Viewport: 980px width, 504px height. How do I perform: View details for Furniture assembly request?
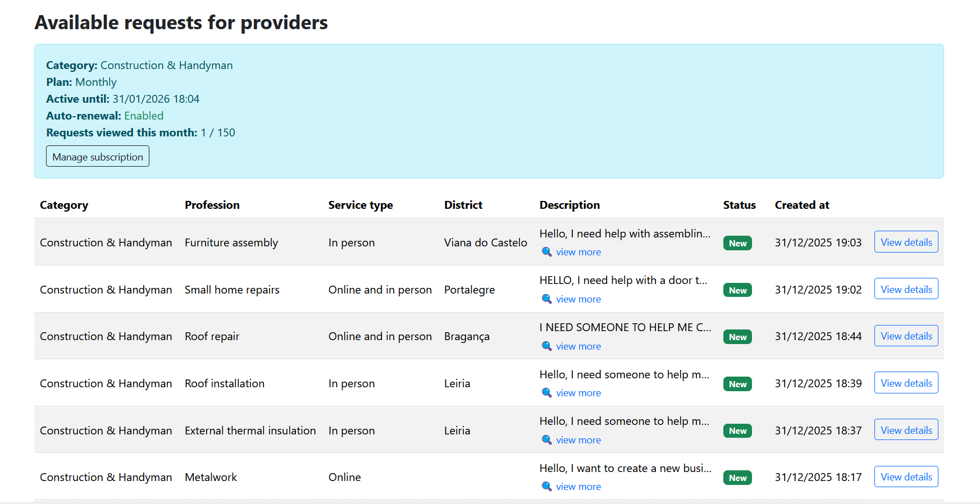[906, 242]
